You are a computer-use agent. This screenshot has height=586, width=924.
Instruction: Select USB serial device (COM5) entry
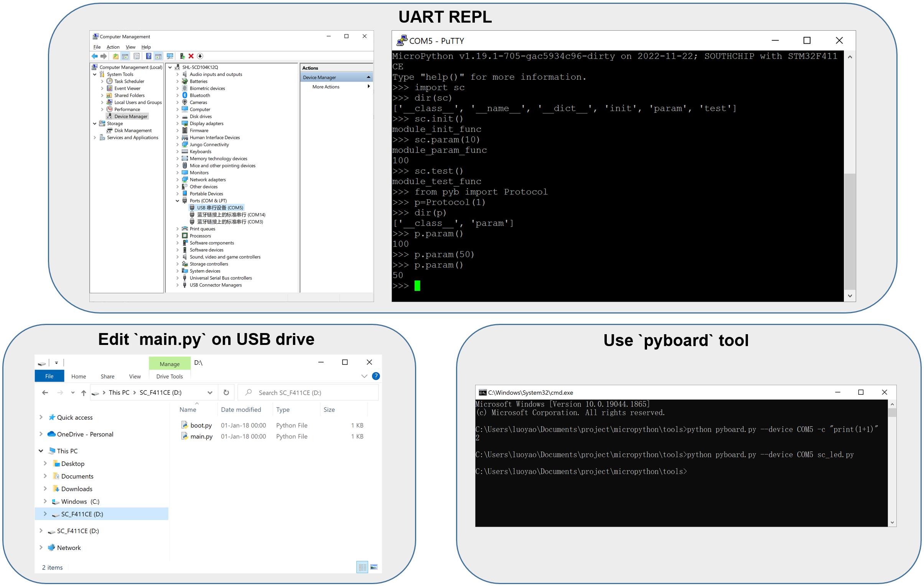coord(220,208)
